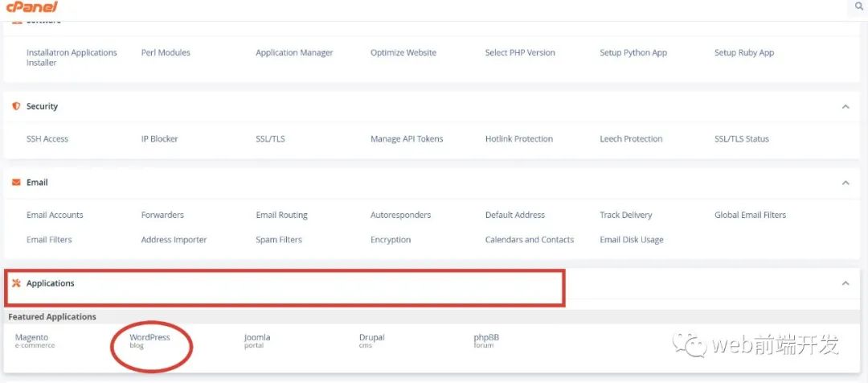The image size is (868, 383).
Task: Open Setup Python App
Action: tap(633, 53)
